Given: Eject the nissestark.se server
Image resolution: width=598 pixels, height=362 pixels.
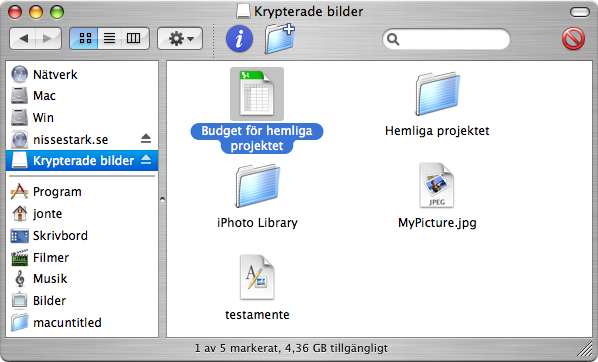Looking at the screenshot, I should (146, 138).
